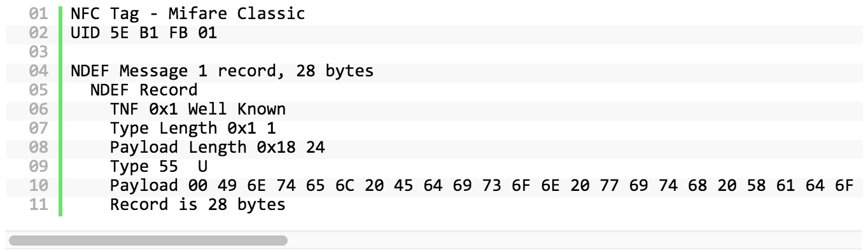Click line number 10
Image resolution: width=868 pixels, height=252 pixels.
39,185
